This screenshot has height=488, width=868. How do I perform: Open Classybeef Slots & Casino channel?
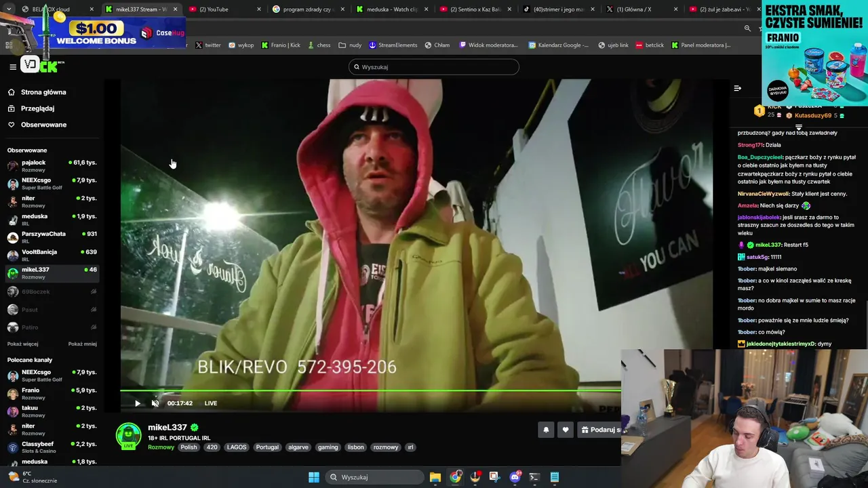[52, 447]
